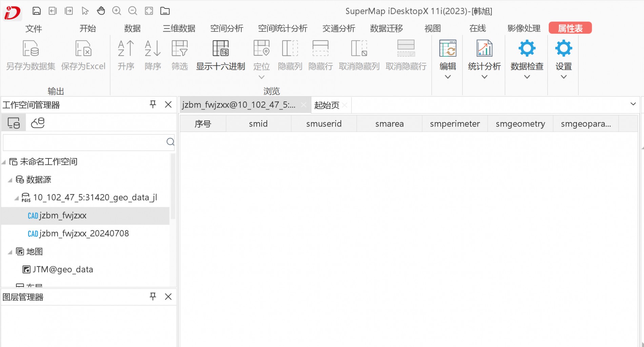Click 取消隐藏行 unhide row
This screenshot has height=347, width=644.
point(406,55)
